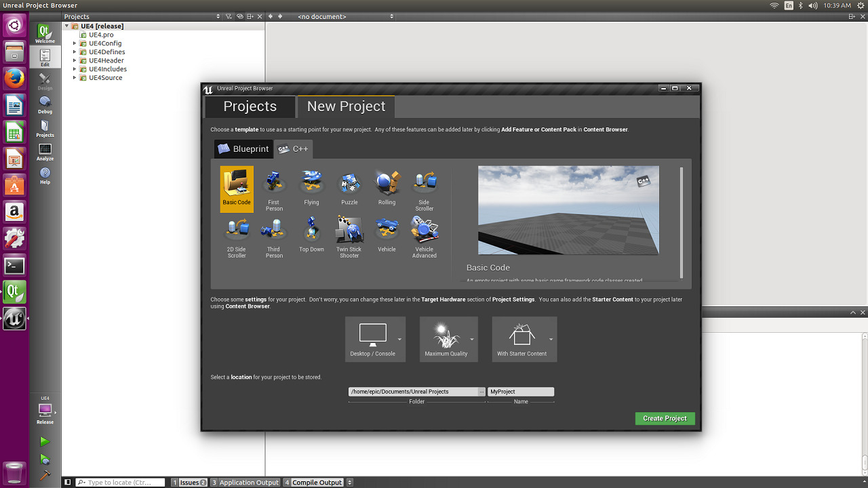Select the C++ template tab
Viewport: 868px width, 488px height.
[293, 149]
